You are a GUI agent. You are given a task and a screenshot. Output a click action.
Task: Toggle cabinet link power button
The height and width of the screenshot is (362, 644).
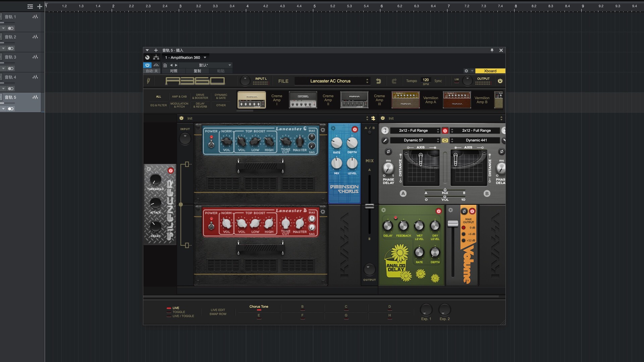[x=445, y=130]
